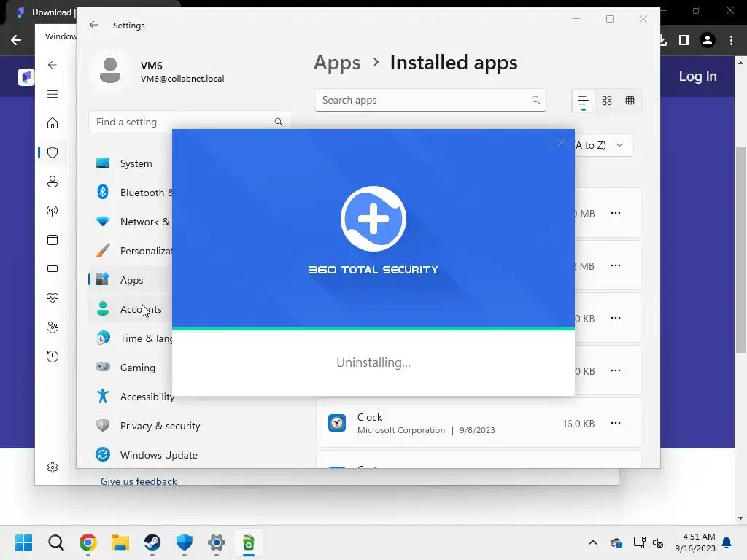Open the Accounts settings category
The width and height of the screenshot is (747, 560).
[130, 309]
